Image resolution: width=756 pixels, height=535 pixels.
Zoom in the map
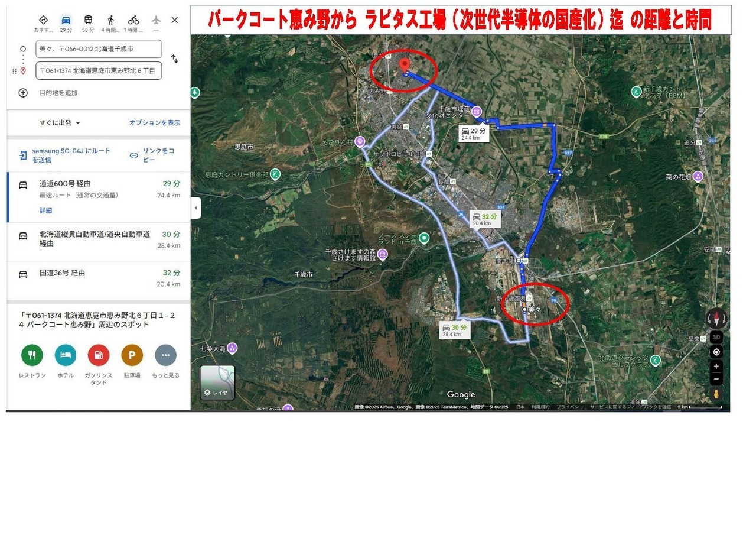point(716,367)
